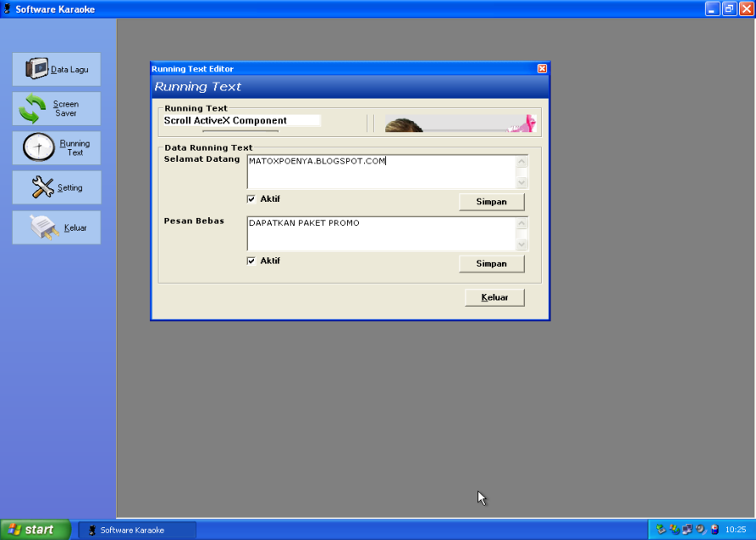
Task: Minimize the Software Karaoke window
Action: (713, 9)
